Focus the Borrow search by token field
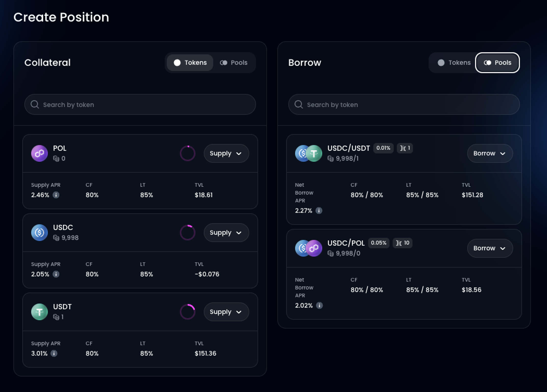547x392 pixels. [403, 105]
